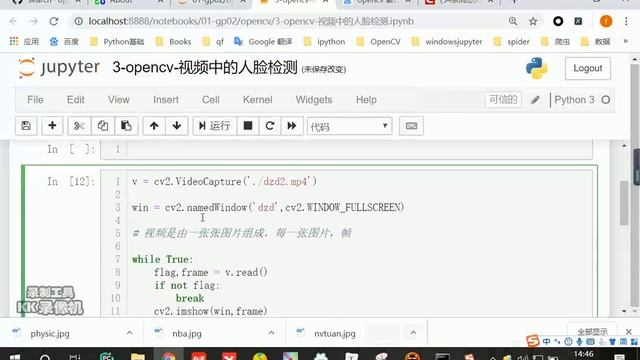Viewport: 640px width, 360px height.
Task: Open the cell type dropdown showing 代码
Action: pos(349,127)
